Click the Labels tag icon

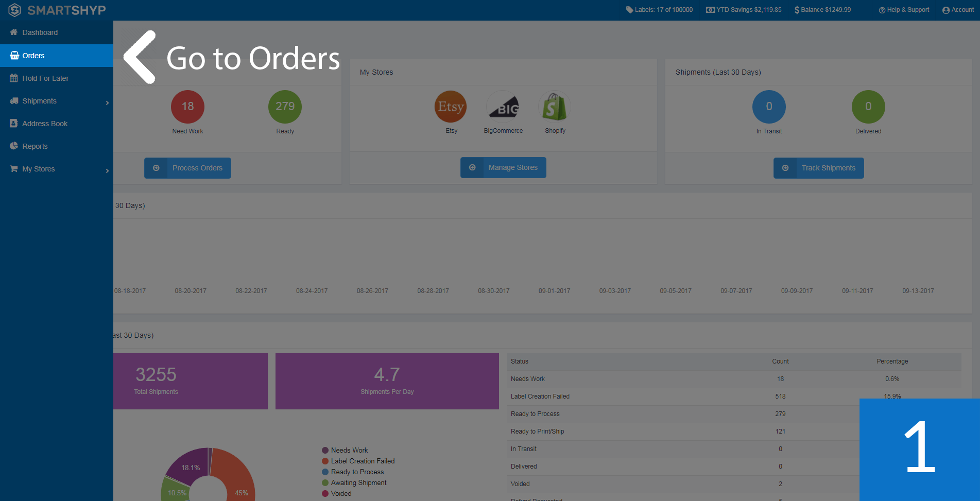coord(629,10)
